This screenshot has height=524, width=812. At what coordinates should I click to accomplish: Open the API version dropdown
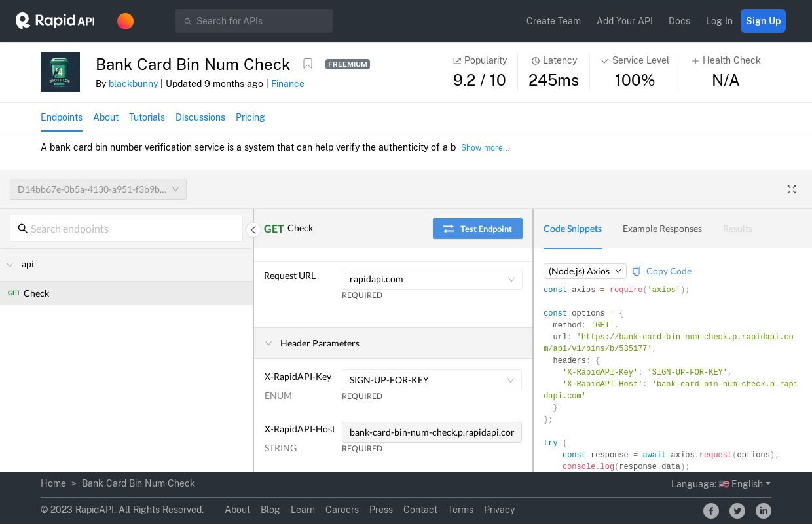coord(98,189)
